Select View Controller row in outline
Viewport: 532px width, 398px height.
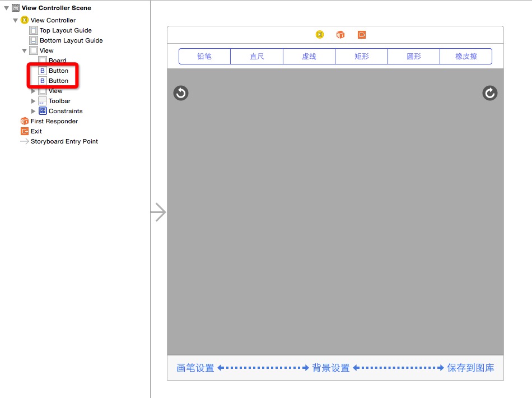click(x=53, y=20)
